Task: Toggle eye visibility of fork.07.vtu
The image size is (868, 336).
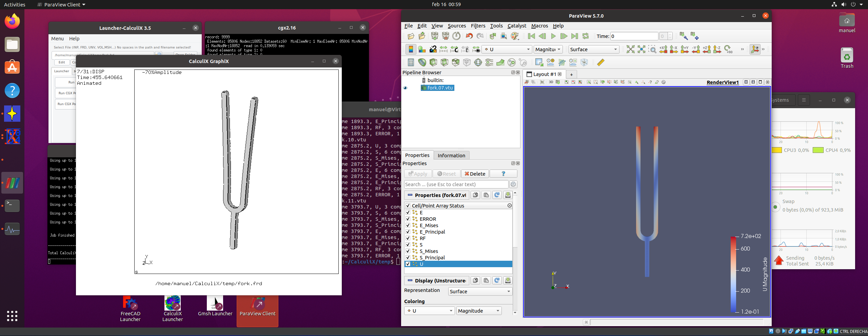Action: point(405,88)
